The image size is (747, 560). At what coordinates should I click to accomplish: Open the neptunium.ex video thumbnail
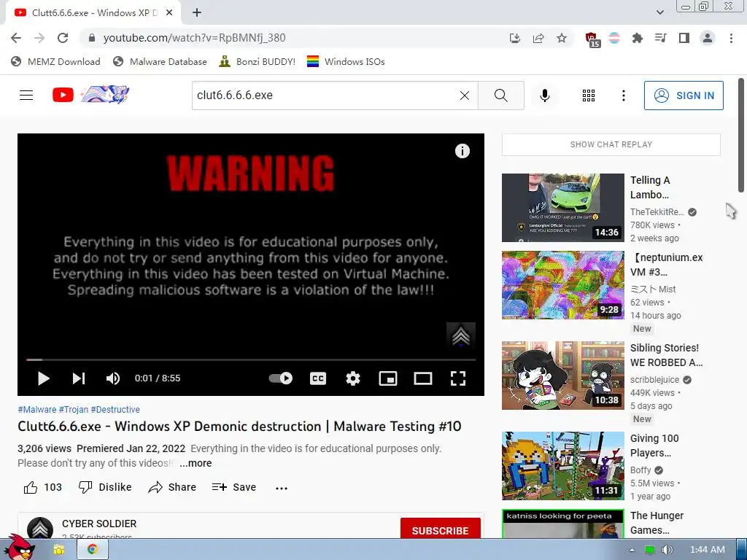pos(562,285)
